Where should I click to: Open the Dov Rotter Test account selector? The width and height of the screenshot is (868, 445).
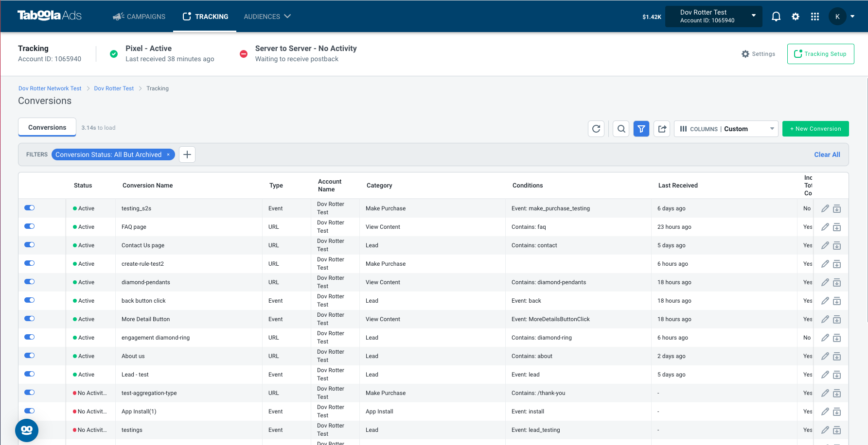(x=713, y=17)
